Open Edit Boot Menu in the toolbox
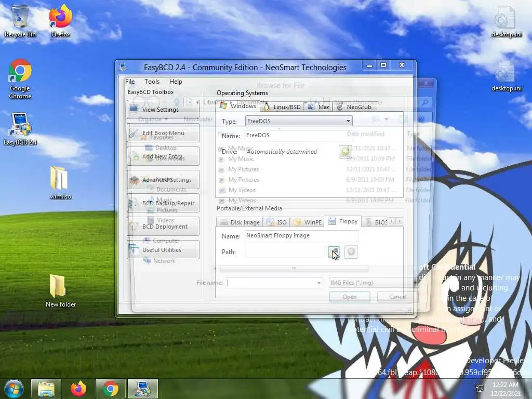Viewport: 532px width, 399px height. pos(163,132)
